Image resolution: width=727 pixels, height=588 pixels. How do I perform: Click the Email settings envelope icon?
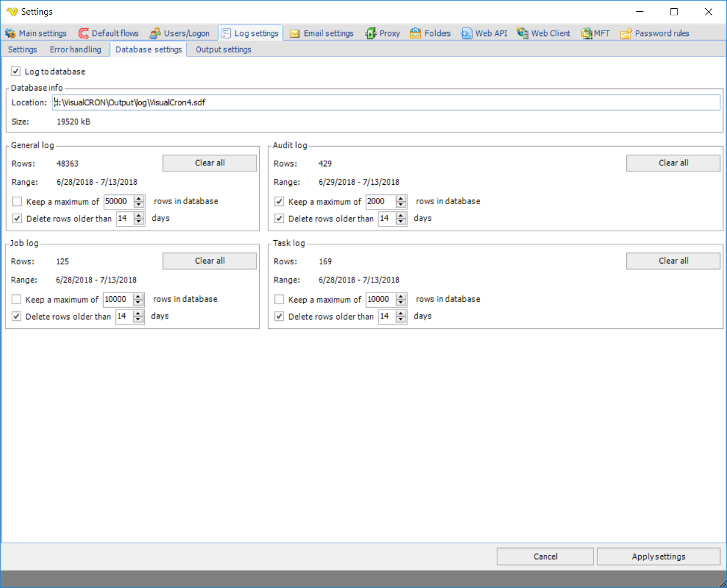[294, 34]
